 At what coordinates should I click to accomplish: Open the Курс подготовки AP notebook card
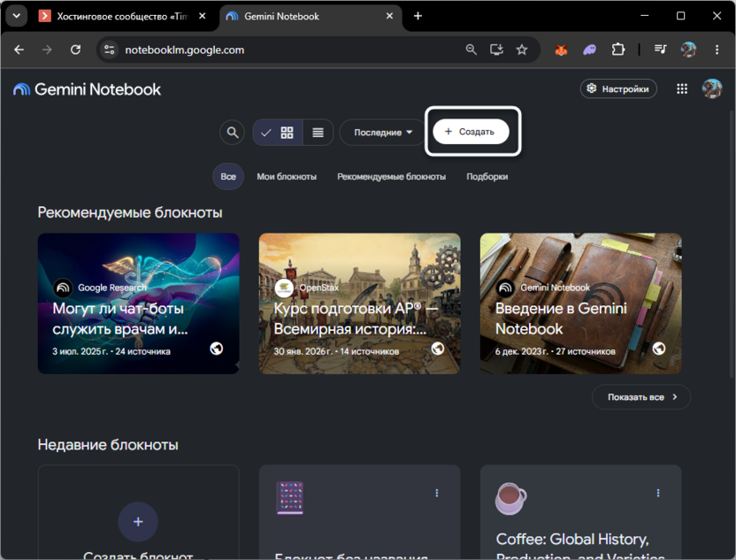(x=359, y=303)
